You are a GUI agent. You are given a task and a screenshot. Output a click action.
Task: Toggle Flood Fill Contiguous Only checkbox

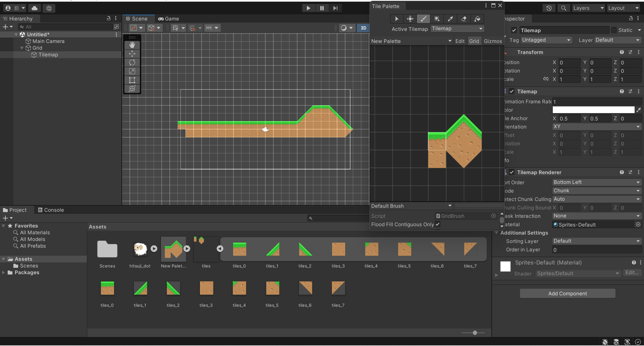coord(438,225)
